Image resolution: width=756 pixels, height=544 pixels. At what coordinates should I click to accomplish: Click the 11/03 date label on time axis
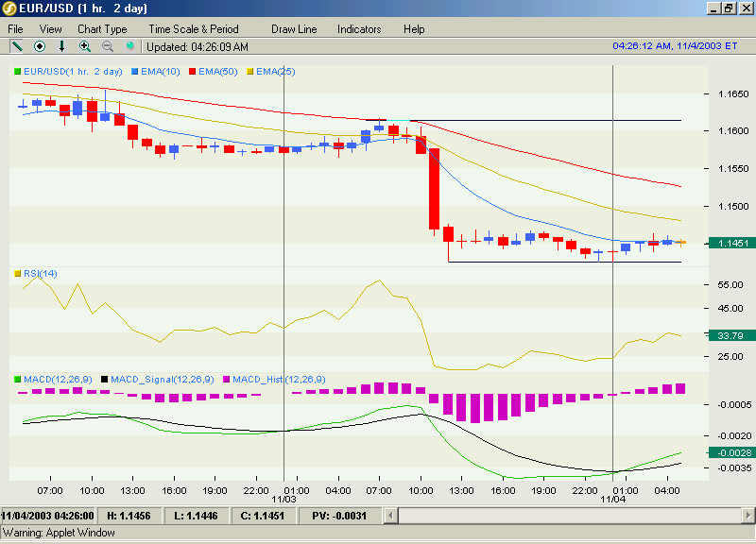tap(283, 500)
